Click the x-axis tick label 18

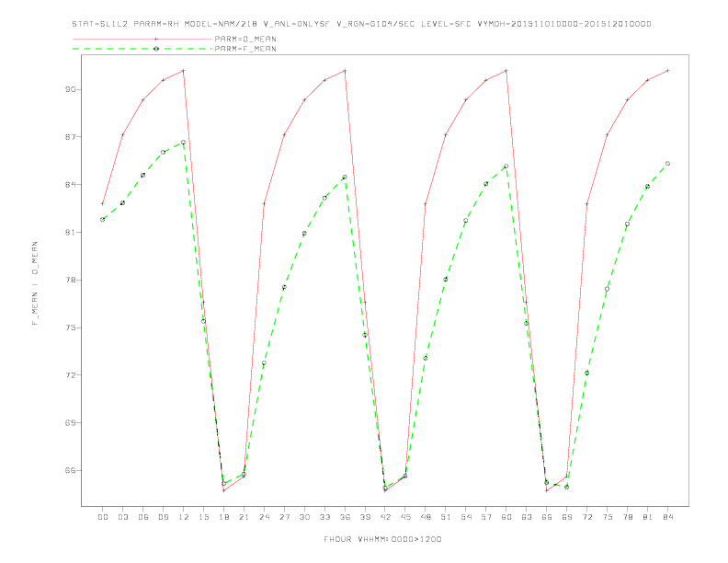click(x=223, y=517)
